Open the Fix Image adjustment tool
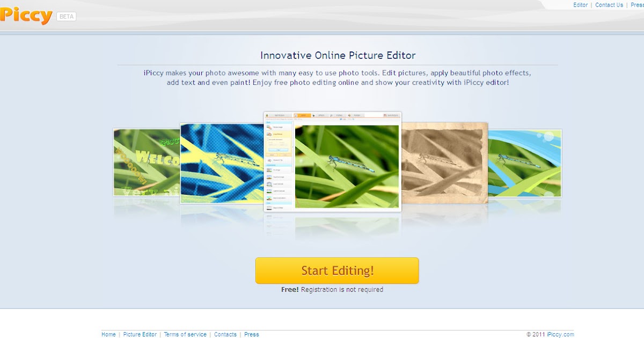 tap(277, 170)
